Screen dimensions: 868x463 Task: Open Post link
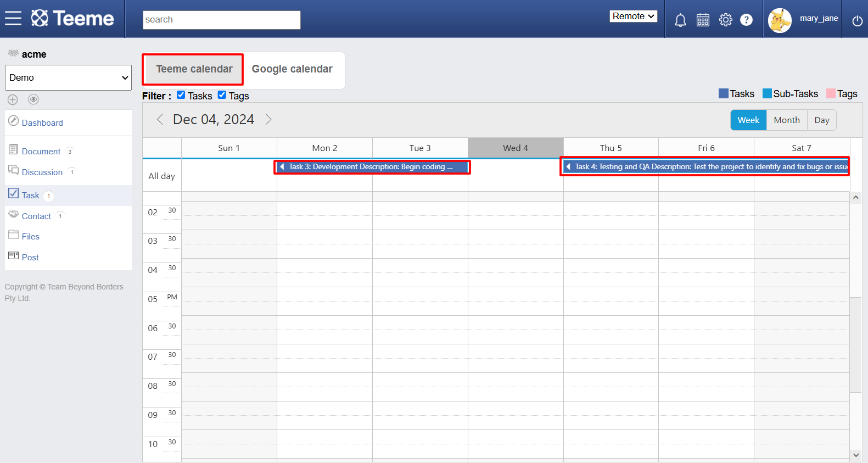30,258
